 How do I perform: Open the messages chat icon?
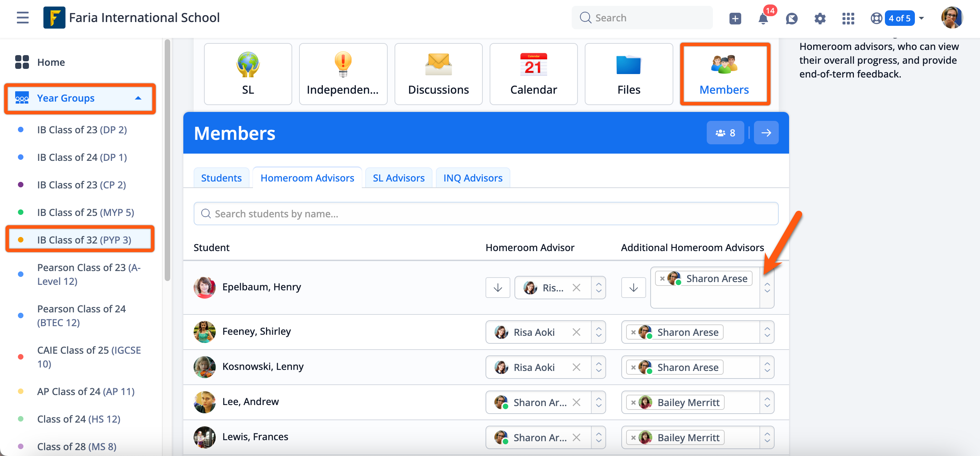[x=791, y=18]
